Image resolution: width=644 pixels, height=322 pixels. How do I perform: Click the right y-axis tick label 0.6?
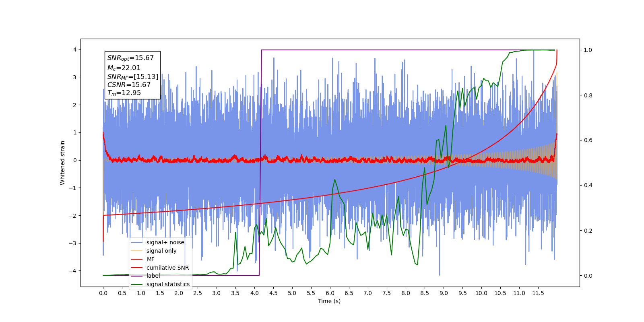tap(588, 140)
